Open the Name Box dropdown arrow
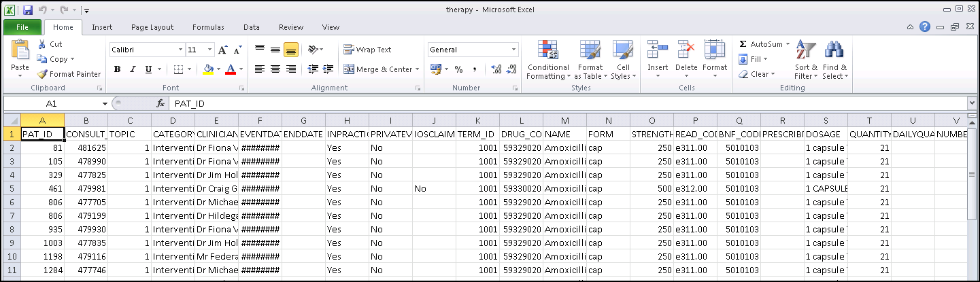The width and height of the screenshot is (980, 282). [105, 103]
